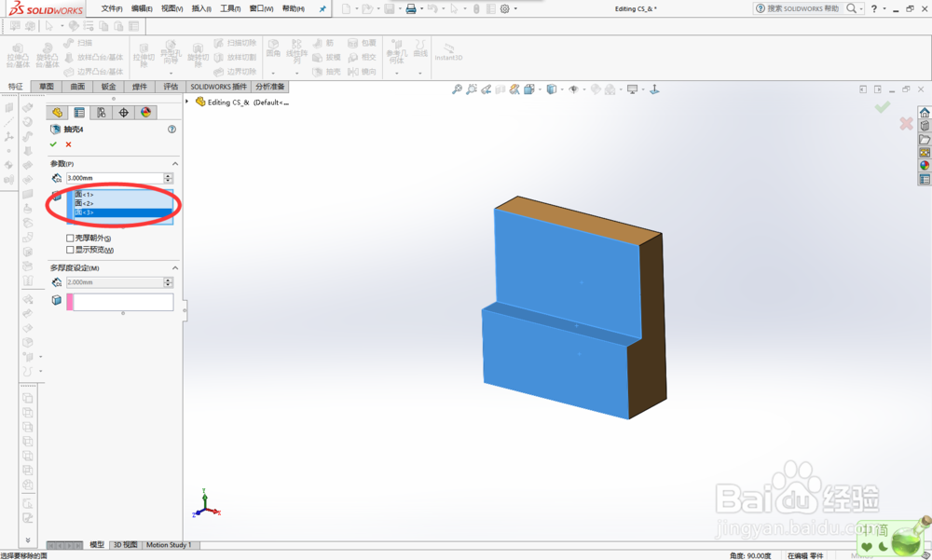The width and height of the screenshot is (932, 560).
Task: Open the 插入 Insert menu
Action: tap(201, 8)
